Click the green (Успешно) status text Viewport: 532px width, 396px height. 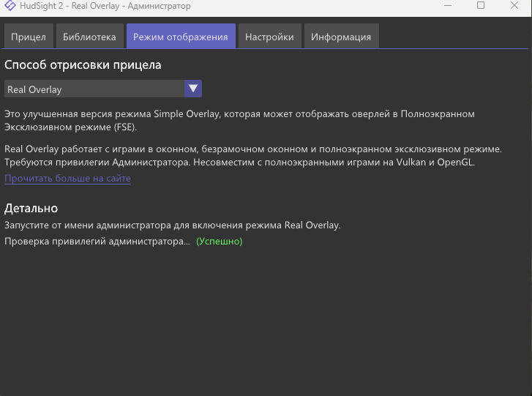coord(220,242)
